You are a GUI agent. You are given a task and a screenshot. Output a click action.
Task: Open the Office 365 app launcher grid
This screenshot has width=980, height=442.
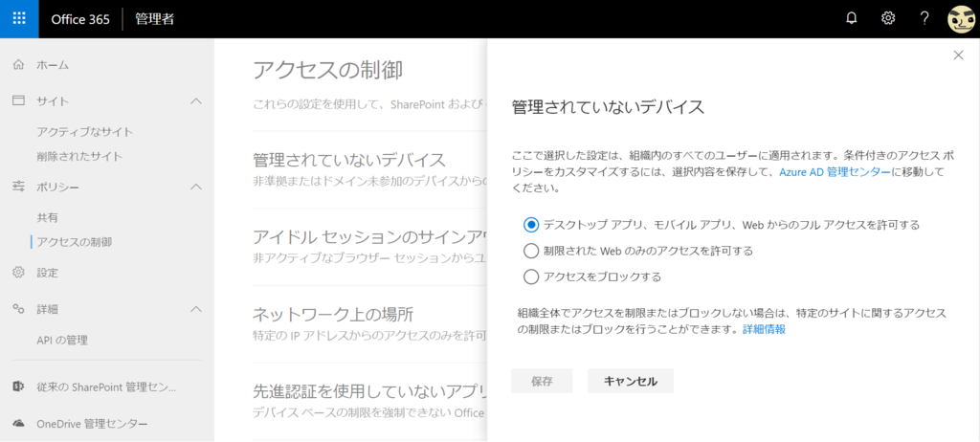click(19, 19)
